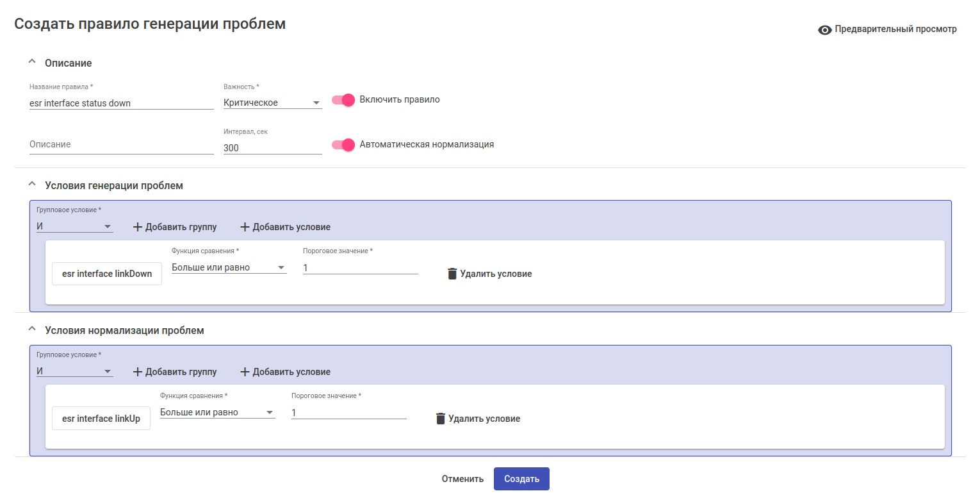Disable 'Автоматическая нормализация' switch

coord(343,145)
